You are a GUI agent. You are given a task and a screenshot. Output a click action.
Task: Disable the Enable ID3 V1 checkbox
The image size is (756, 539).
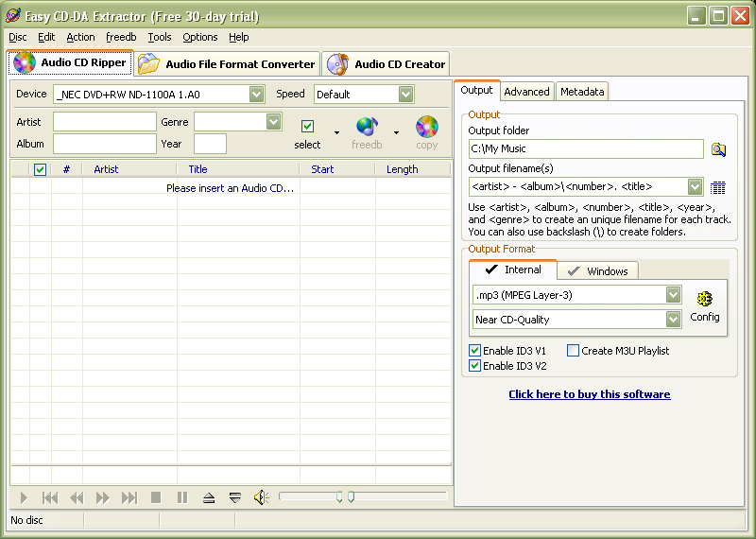(x=475, y=351)
